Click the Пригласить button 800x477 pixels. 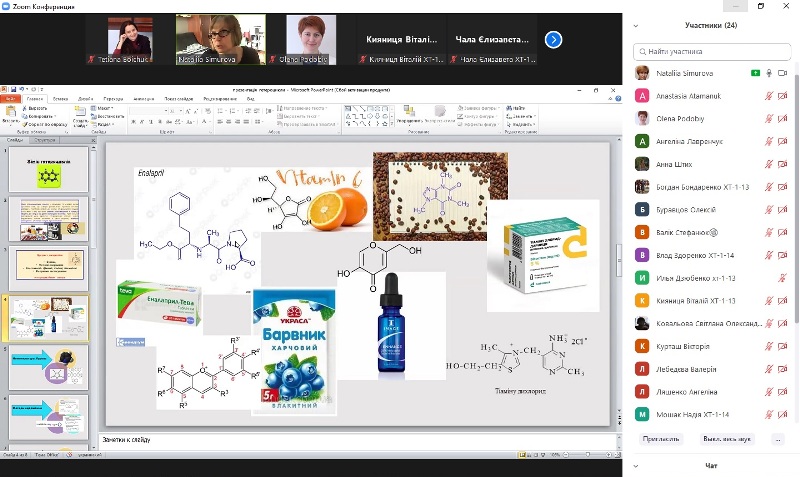click(661, 439)
